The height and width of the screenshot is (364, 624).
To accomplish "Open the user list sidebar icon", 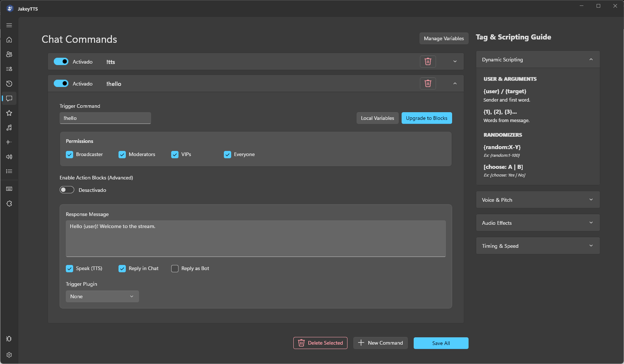I will [x=9, y=69].
